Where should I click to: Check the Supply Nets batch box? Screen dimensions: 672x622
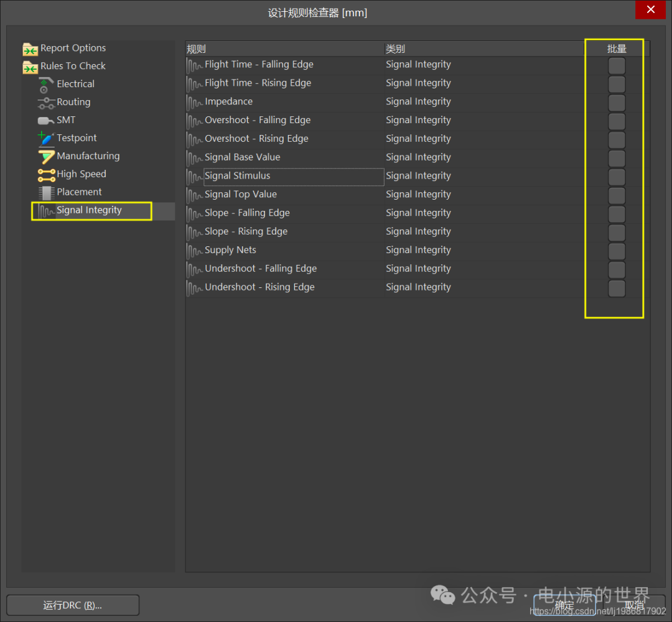tap(617, 251)
